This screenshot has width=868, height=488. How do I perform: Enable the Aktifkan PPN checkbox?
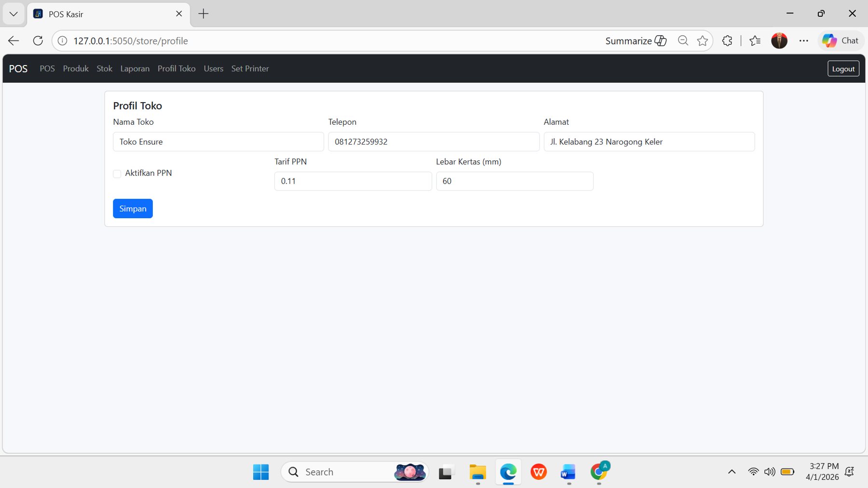tap(117, 173)
